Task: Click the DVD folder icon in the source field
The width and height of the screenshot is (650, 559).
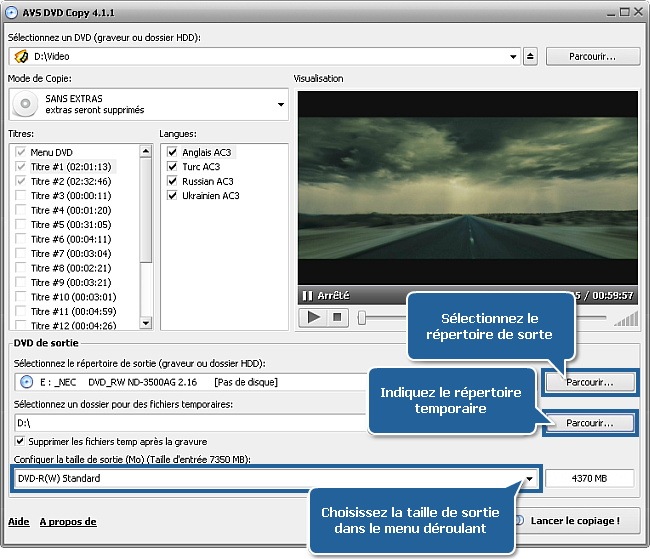Action: tap(21, 56)
